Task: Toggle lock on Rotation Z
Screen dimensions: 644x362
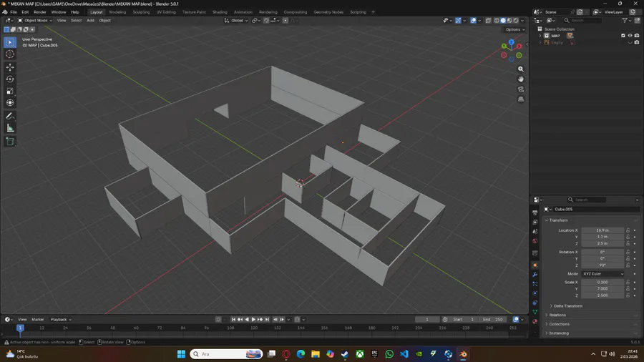Action: pyautogui.click(x=628, y=265)
